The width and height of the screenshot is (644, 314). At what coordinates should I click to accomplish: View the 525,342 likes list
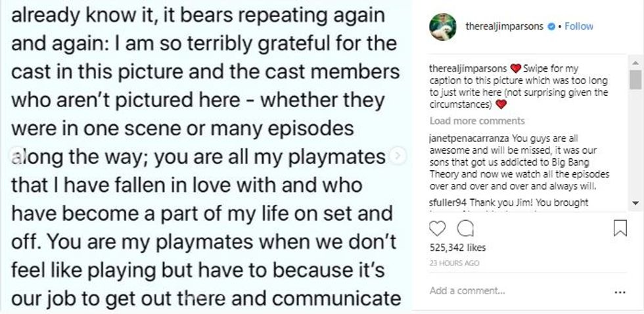(457, 248)
